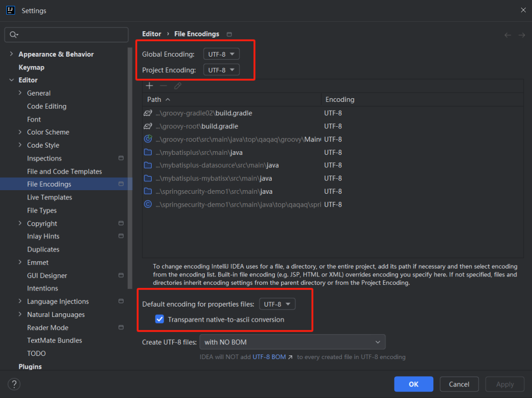This screenshot has height=398, width=532.
Task: Click the project icon next to Copyright
Action: [121, 223]
